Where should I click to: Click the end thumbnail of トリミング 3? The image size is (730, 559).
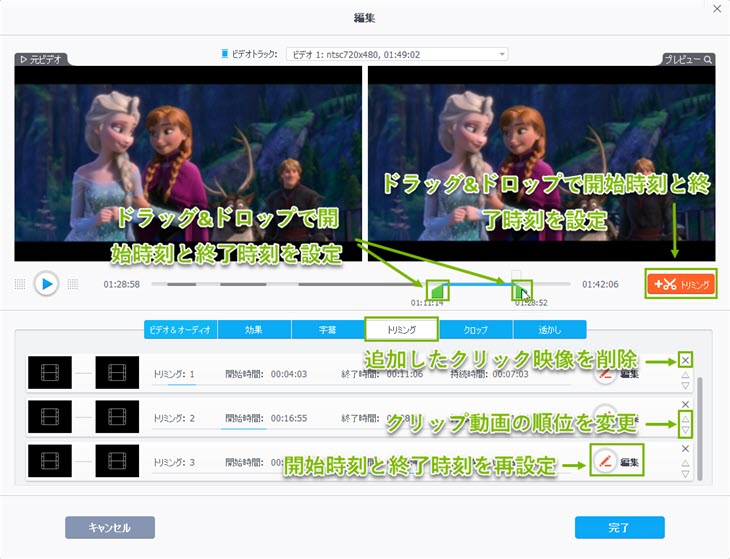117,461
